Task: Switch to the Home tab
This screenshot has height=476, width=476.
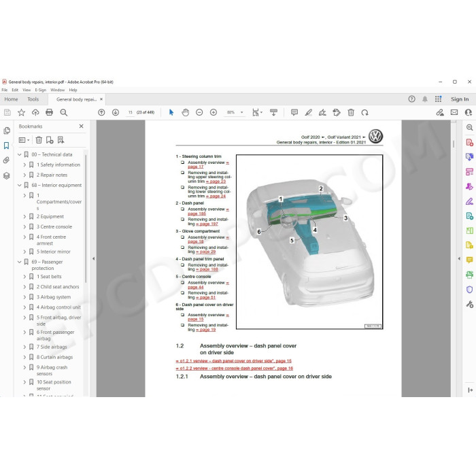Action: pyautogui.click(x=12, y=99)
